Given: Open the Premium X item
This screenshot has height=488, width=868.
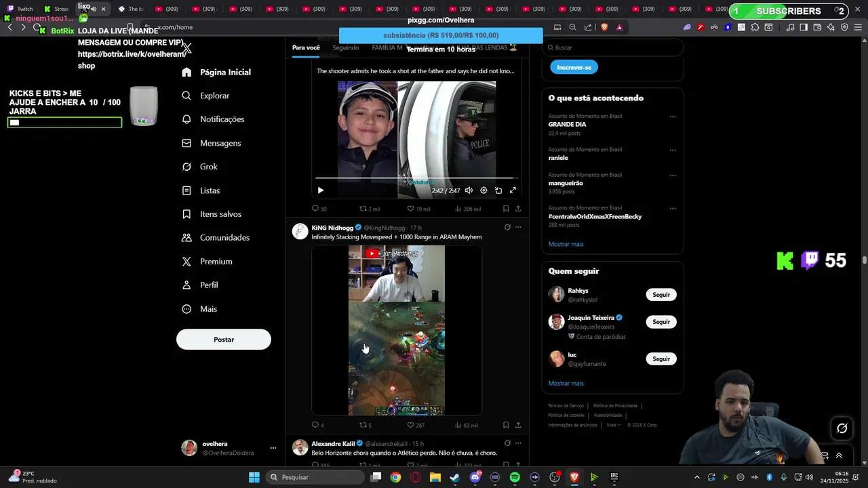Looking at the screenshot, I should click(x=208, y=262).
